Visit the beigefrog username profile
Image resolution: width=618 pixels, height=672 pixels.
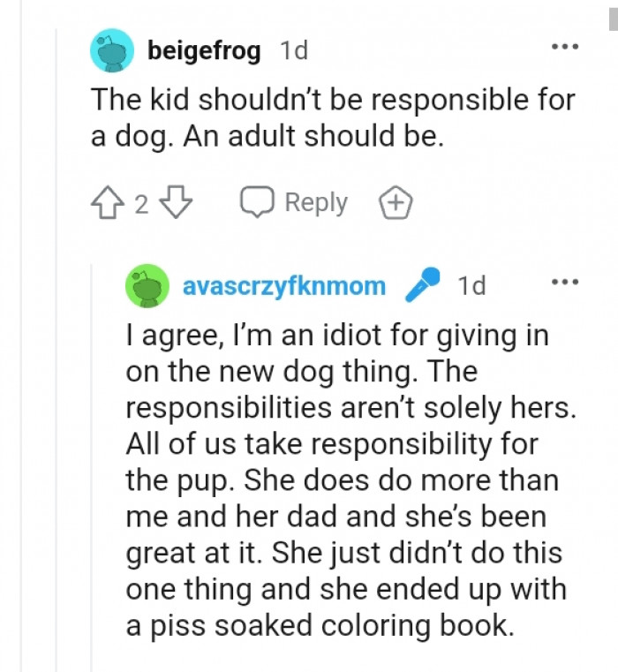click(204, 51)
